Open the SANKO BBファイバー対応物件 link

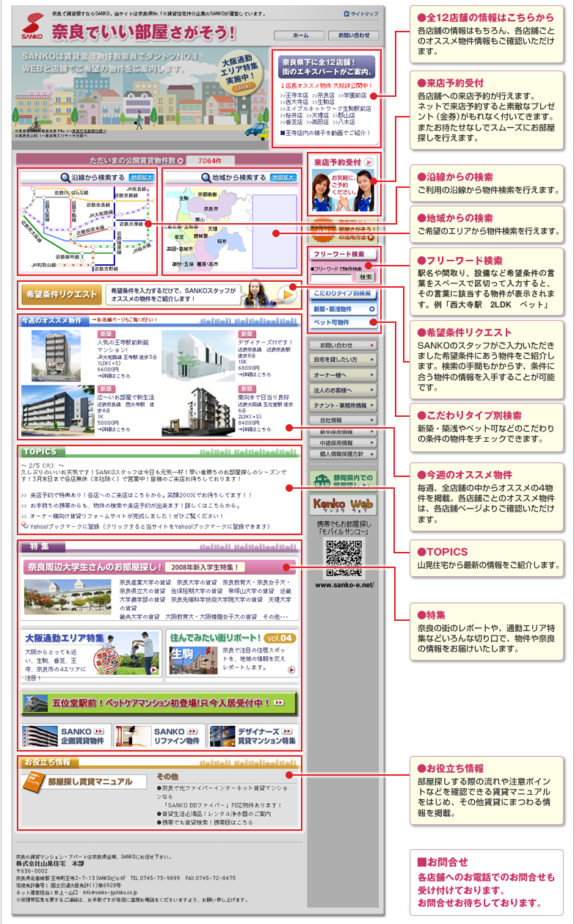pos(222,805)
